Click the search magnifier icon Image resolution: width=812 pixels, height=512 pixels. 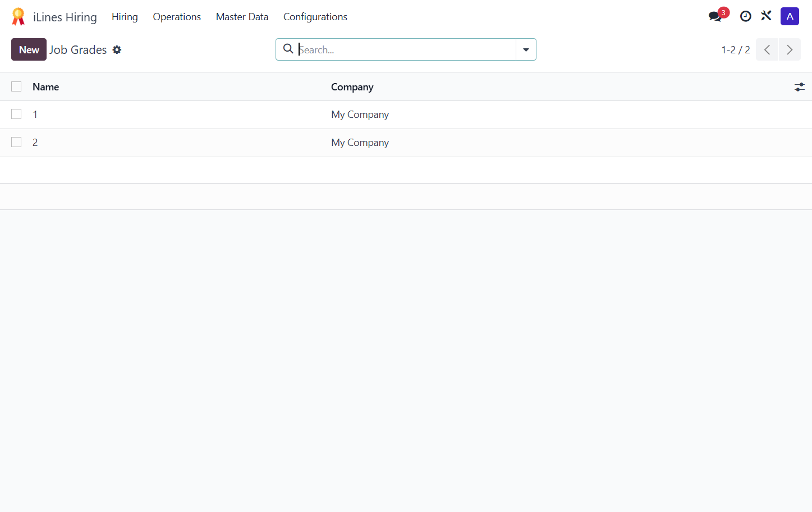click(288, 49)
